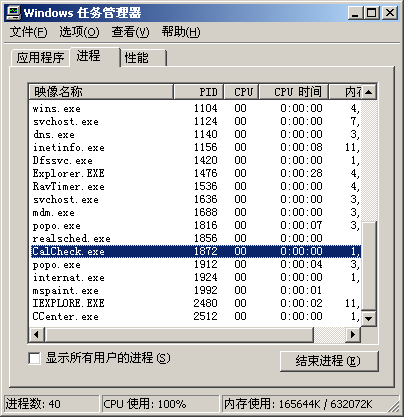Click the vertical scrollbar thumb
Viewport: 404px width, 417px height.
369,266
